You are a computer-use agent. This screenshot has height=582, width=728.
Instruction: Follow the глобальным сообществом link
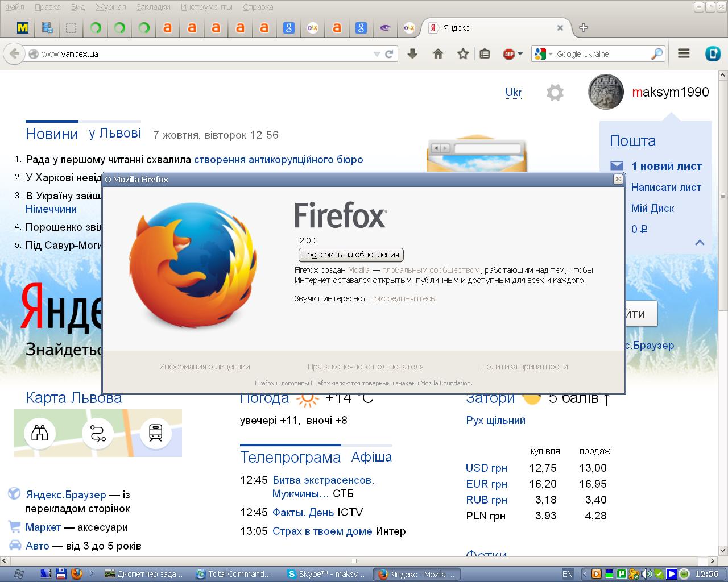(x=431, y=270)
